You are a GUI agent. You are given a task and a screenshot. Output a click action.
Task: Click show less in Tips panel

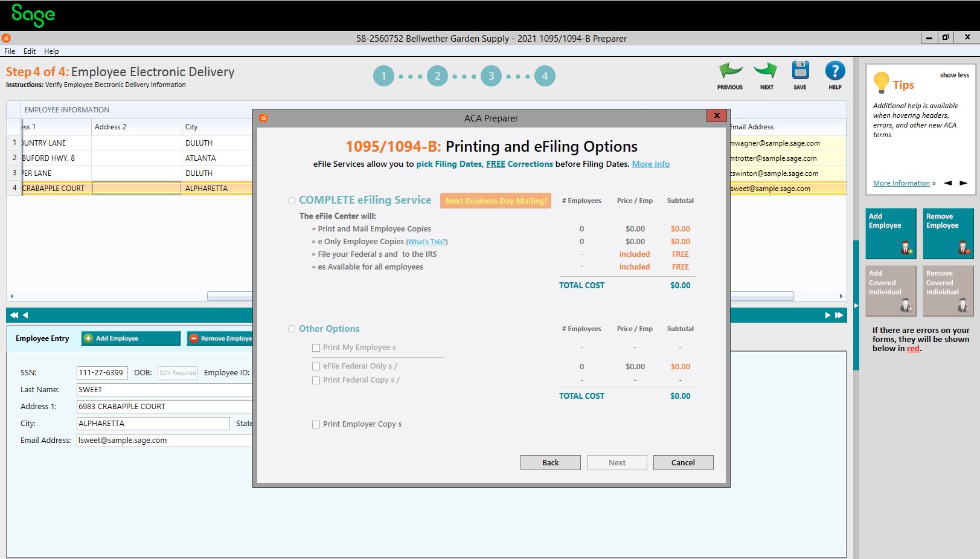click(x=955, y=75)
